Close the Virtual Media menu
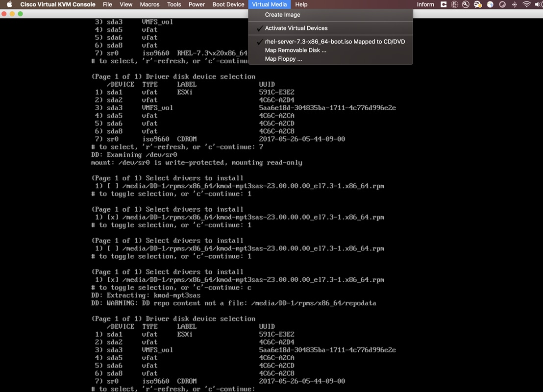 [270, 4]
